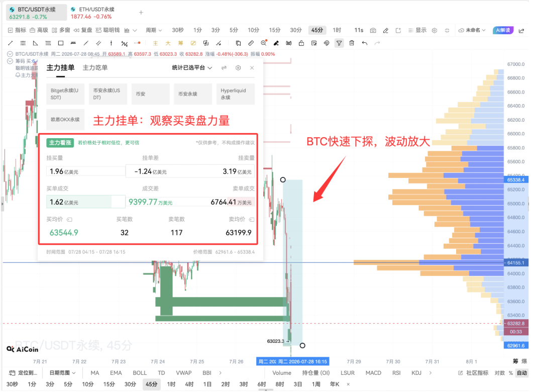Click the 筹 chip distribution toolbar icon

pyautogui.click(x=180, y=43)
